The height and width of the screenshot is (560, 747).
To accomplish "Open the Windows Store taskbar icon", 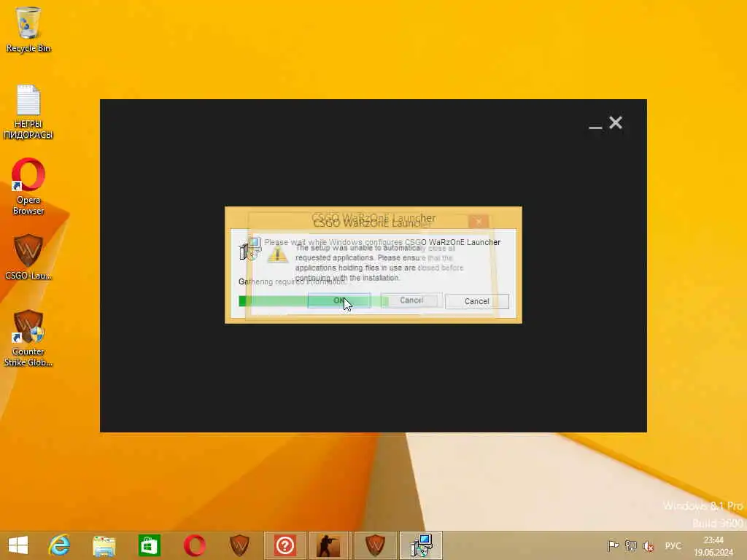I will [x=149, y=545].
